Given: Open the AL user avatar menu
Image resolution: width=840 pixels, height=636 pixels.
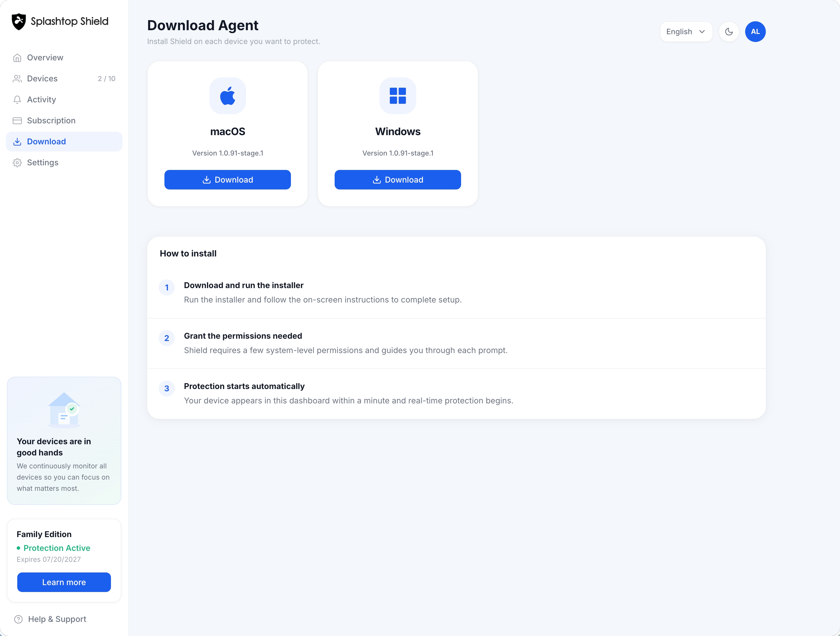Looking at the screenshot, I should click(755, 32).
